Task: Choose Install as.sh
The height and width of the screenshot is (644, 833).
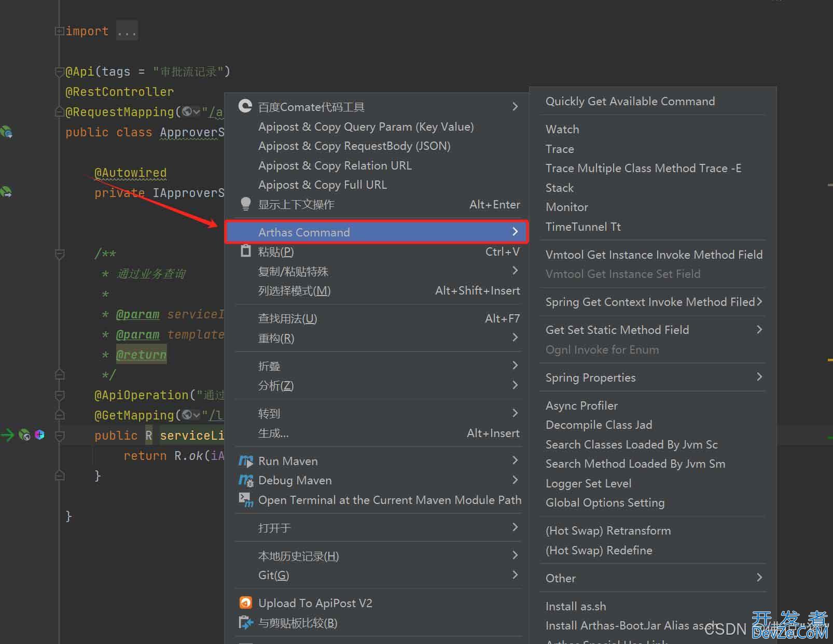Action: point(652,606)
